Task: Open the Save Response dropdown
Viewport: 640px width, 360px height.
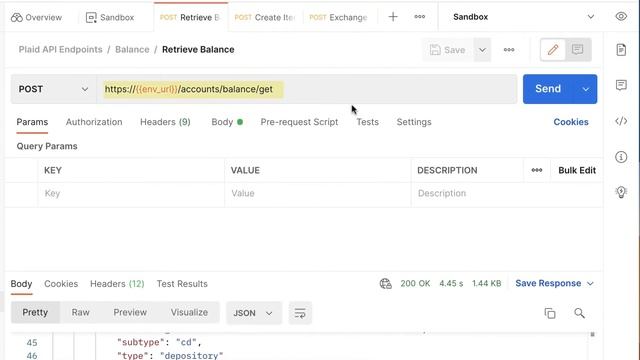Action: tap(554, 283)
